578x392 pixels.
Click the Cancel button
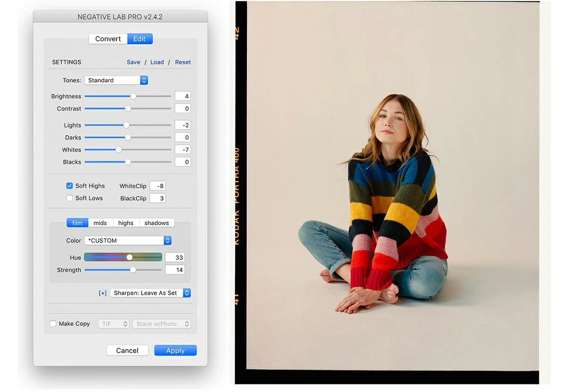click(x=127, y=351)
